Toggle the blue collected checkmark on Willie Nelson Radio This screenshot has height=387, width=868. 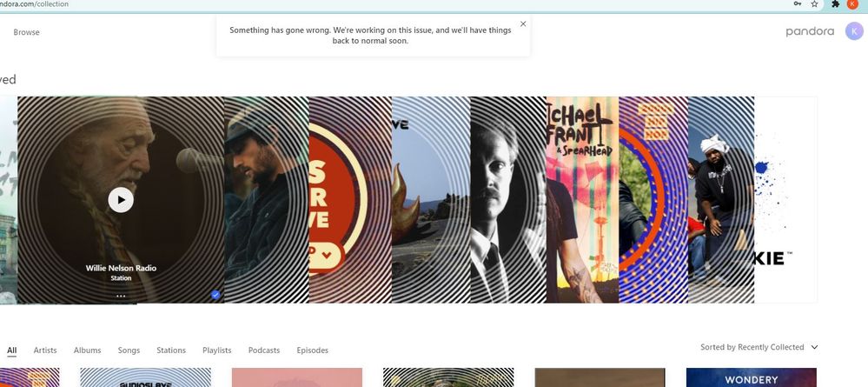[x=215, y=295]
